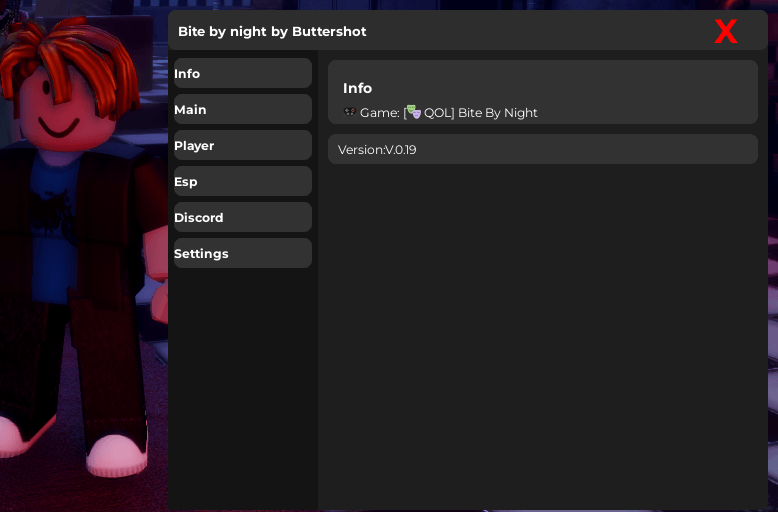This screenshot has width=778, height=512.
Task: Select the Version:V.0.19 row
Action: click(x=543, y=149)
